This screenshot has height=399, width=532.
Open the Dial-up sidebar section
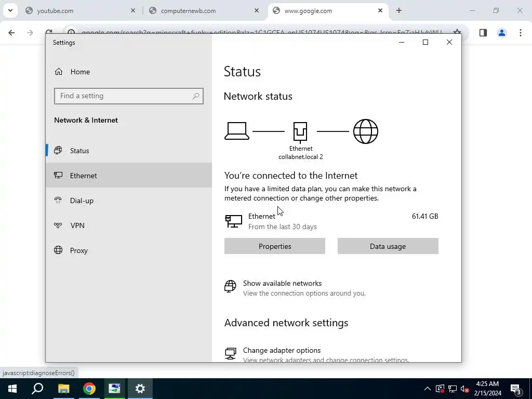[129, 201]
